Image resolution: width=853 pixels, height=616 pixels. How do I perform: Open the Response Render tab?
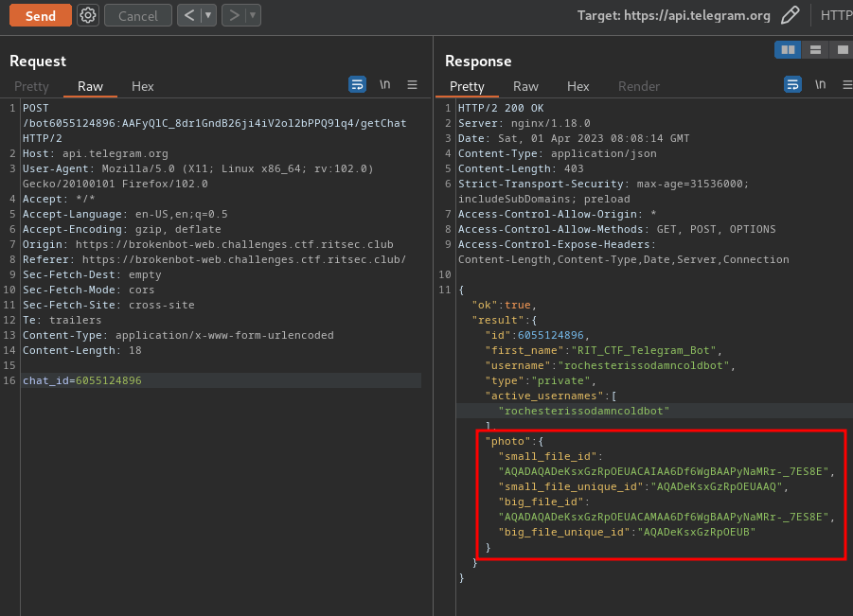pyautogui.click(x=639, y=86)
